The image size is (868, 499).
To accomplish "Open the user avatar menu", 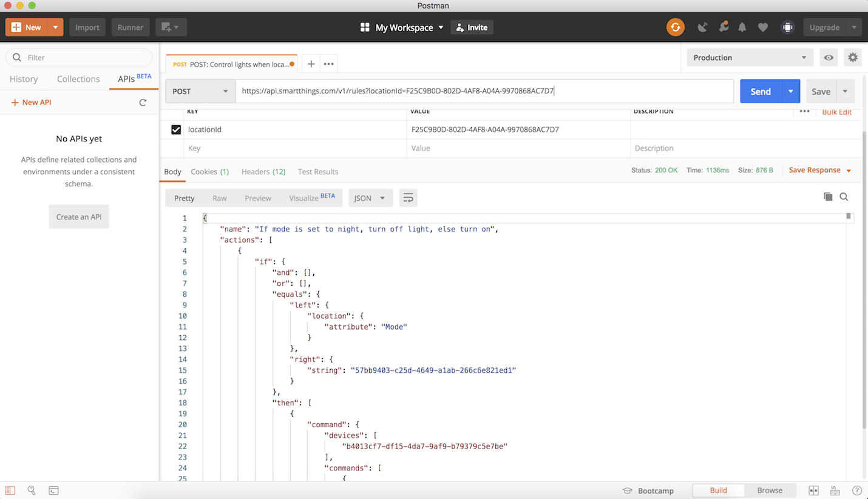I will pyautogui.click(x=787, y=27).
